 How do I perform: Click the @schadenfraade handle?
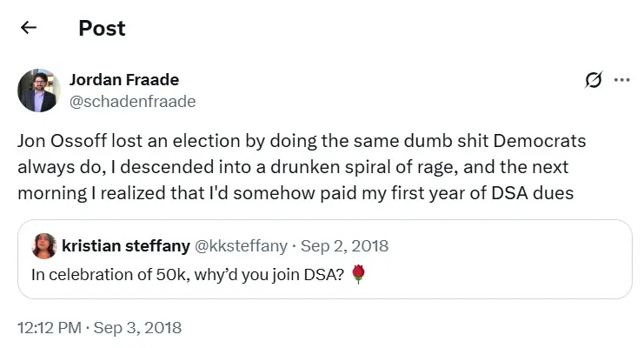(132, 102)
